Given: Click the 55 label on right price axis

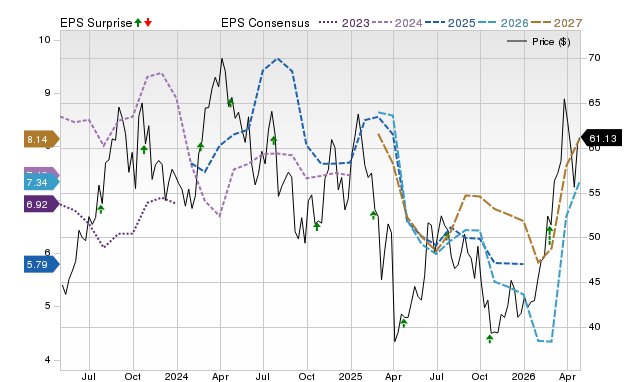Looking at the screenshot, I should pyautogui.click(x=594, y=192).
